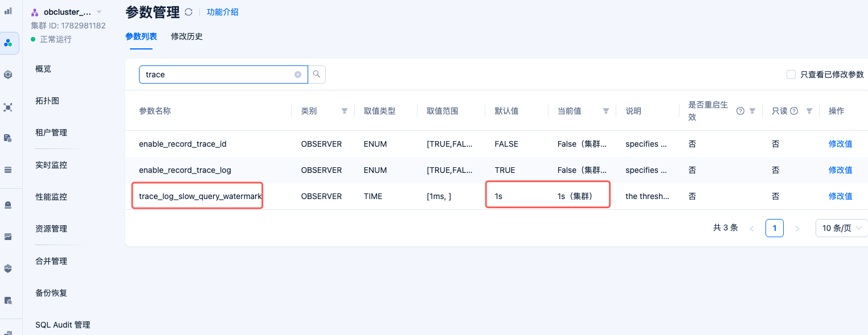Viewport: 868px width, 335px height.
Task: Open the 类别 column filter icon
Action: (x=345, y=111)
